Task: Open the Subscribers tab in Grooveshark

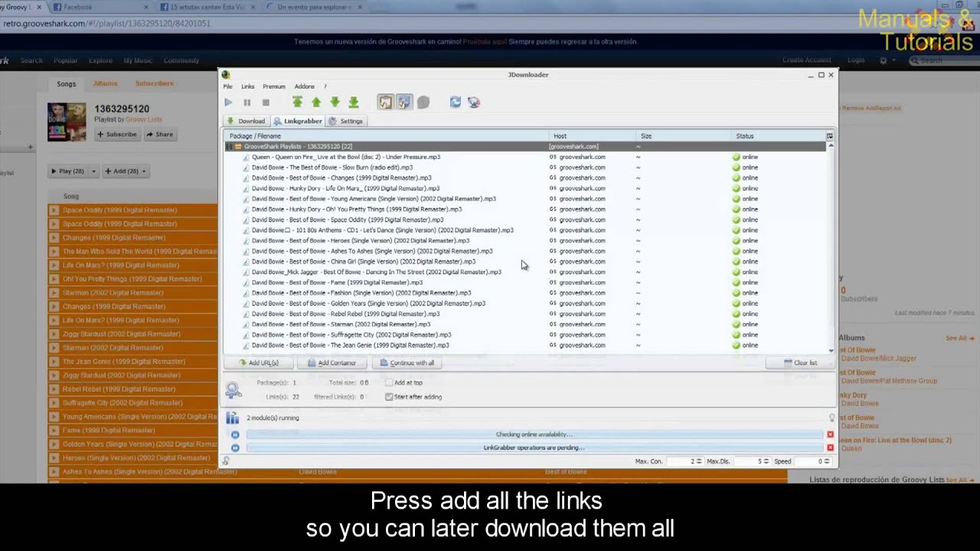Action: [154, 83]
